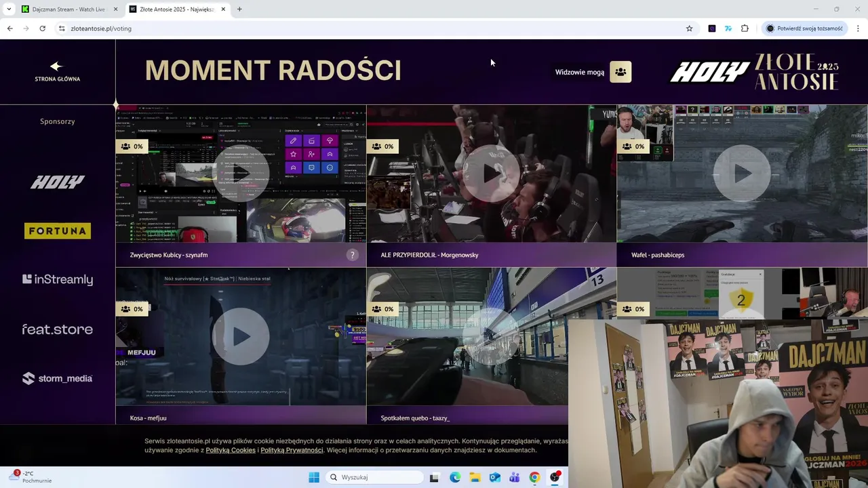Open the inStreamly sponsor logo

point(58,279)
